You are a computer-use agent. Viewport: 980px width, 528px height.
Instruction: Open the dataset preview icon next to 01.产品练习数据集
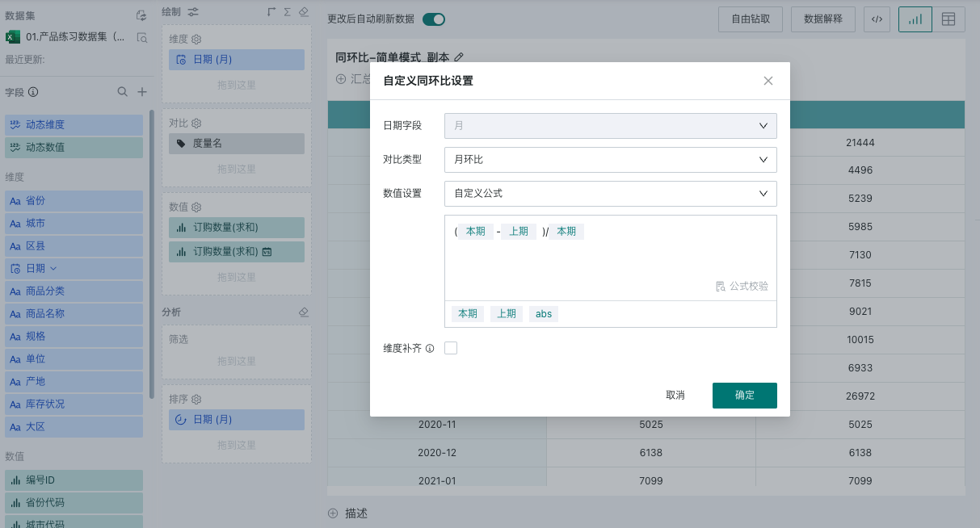coord(141,36)
